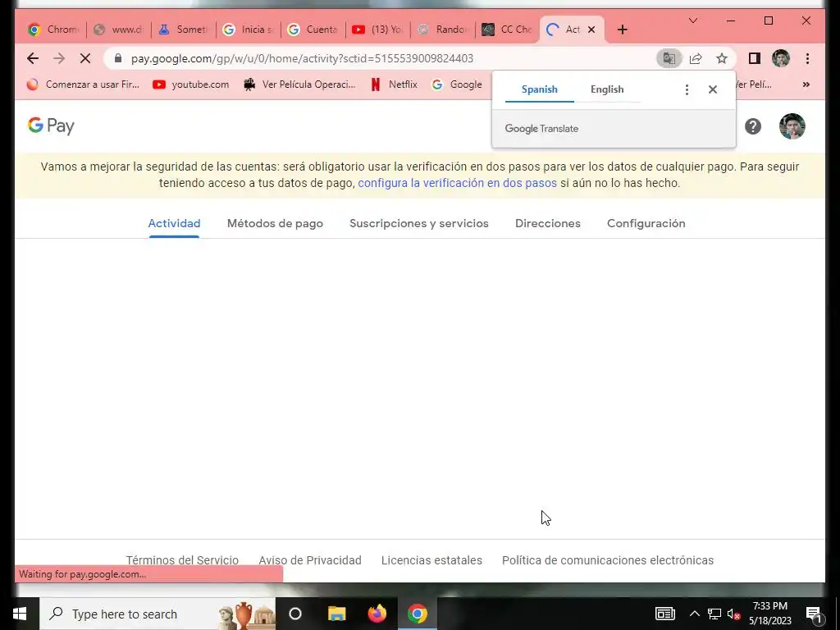Open translate popup options (three dots)

pyautogui.click(x=687, y=89)
